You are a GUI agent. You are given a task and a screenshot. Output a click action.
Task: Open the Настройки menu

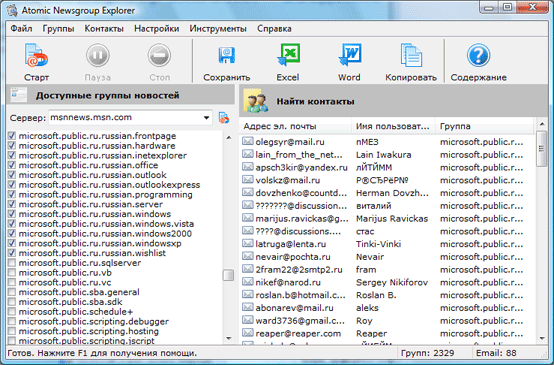(x=157, y=29)
